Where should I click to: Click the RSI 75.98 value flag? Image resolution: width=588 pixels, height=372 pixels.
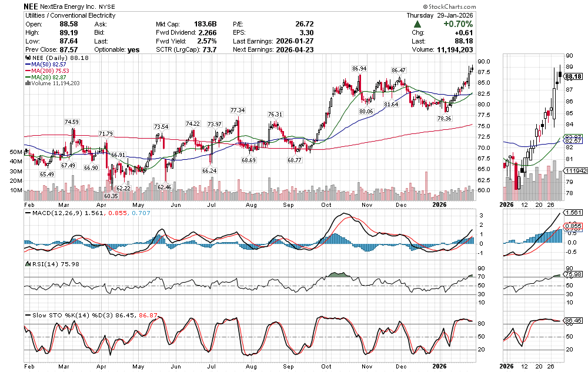point(572,274)
